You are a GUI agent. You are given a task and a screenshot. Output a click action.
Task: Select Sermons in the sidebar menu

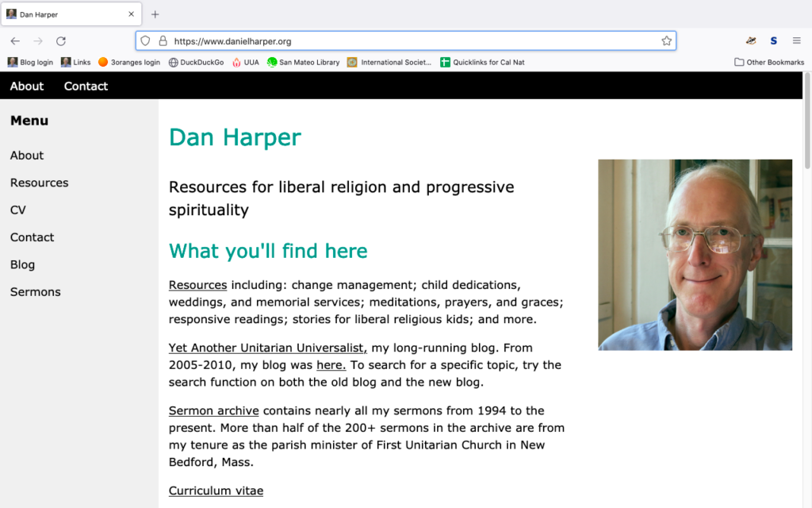[x=35, y=292]
